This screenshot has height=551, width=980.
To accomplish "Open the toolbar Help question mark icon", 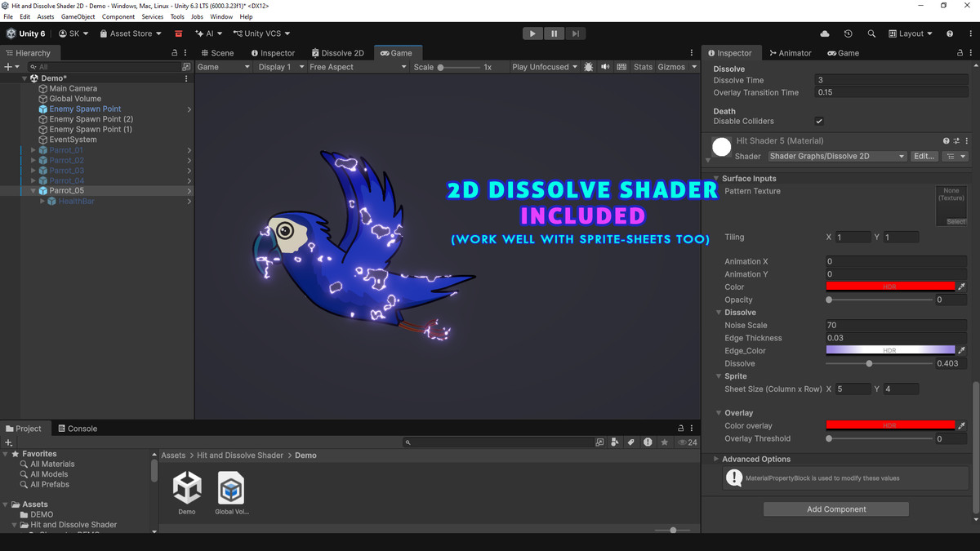I will tap(950, 33).
